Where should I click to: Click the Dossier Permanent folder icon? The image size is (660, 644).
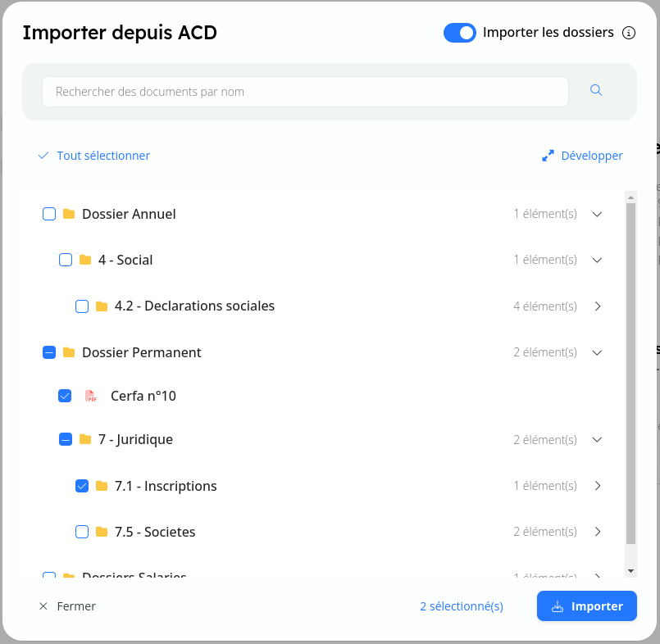[69, 352]
